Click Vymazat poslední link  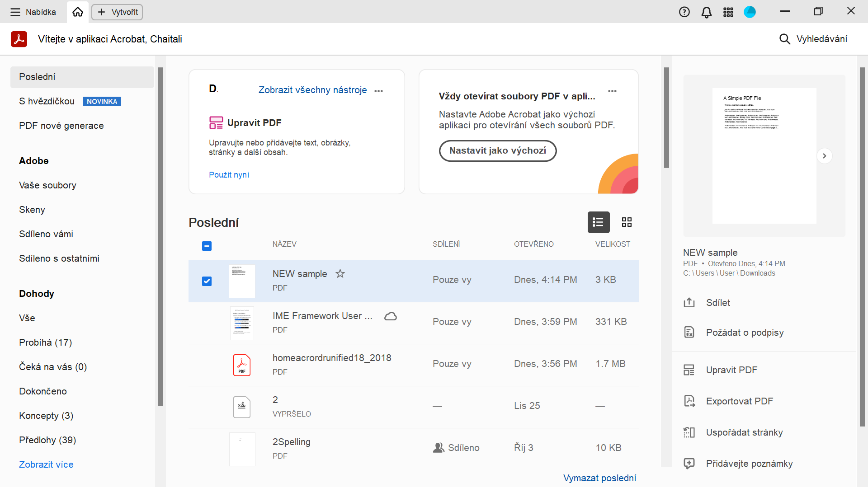pyautogui.click(x=599, y=478)
